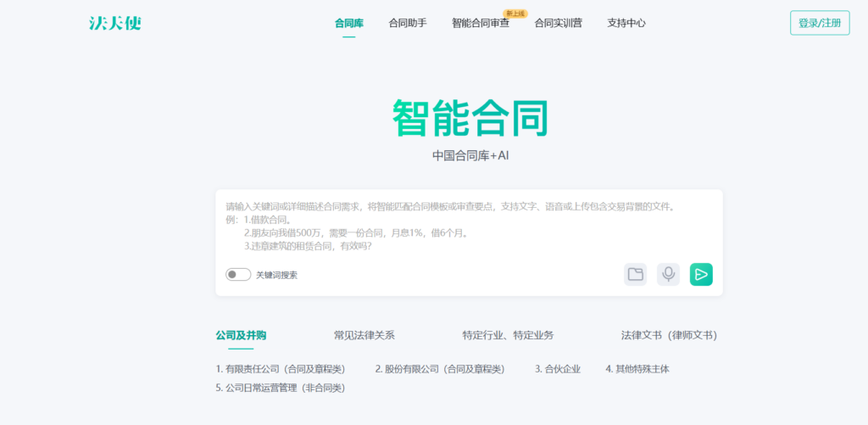Viewport: 868px width, 425px height.
Task: Select the 公司及并购 category tab
Action: coord(241,335)
